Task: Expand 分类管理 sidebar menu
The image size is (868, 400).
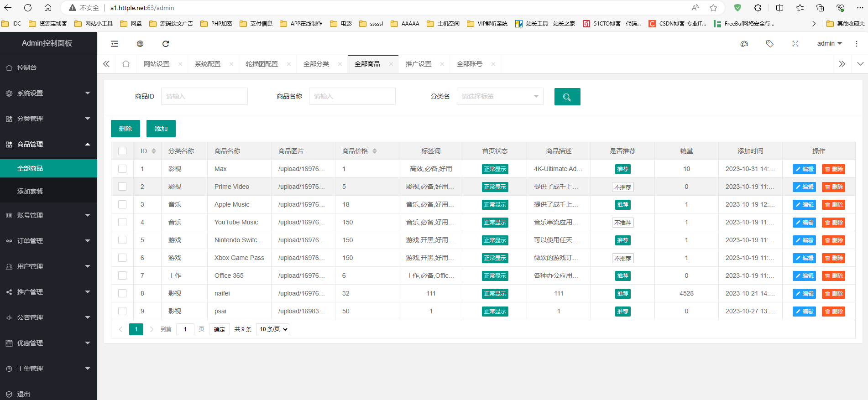Action: pos(48,119)
